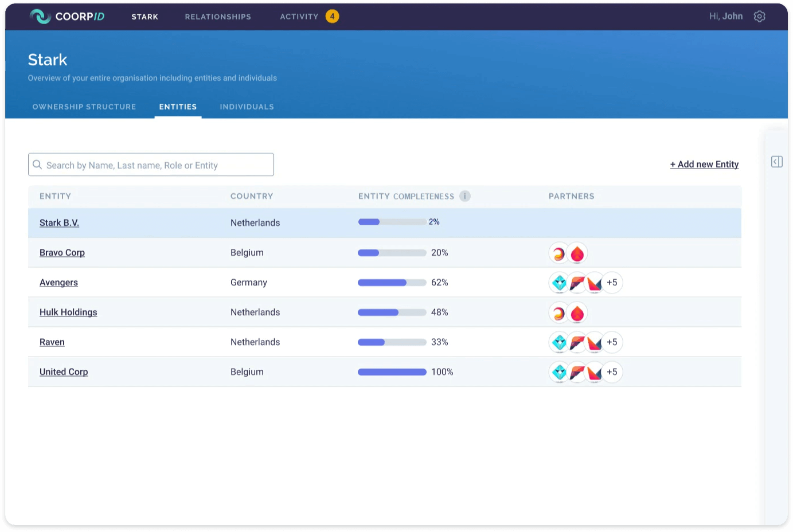Open the first partner logo for Bravo Corp

pyautogui.click(x=560, y=253)
